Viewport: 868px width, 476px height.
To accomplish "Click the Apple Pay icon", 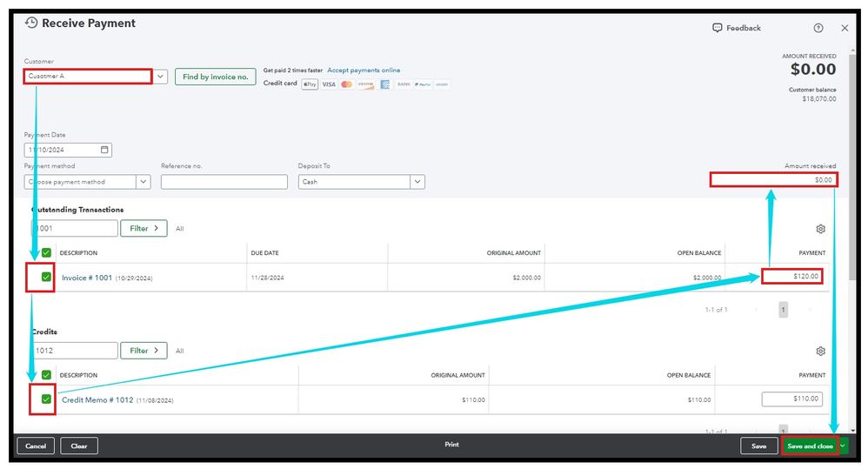I will [x=310, y=84].
